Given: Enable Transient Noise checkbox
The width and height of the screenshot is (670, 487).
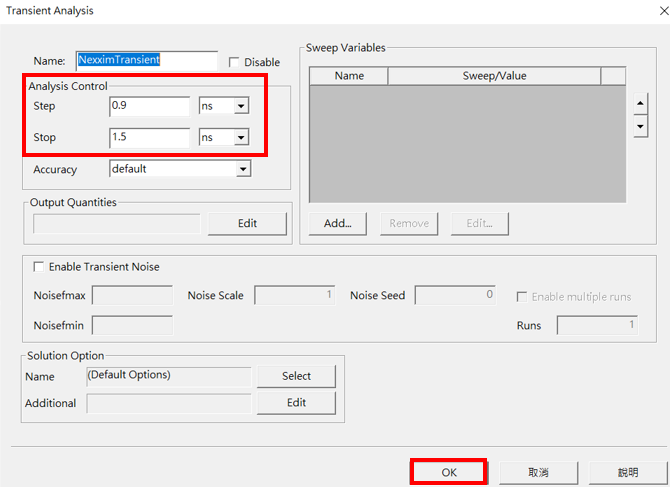Looking at the screenshot, I should 39,267.
